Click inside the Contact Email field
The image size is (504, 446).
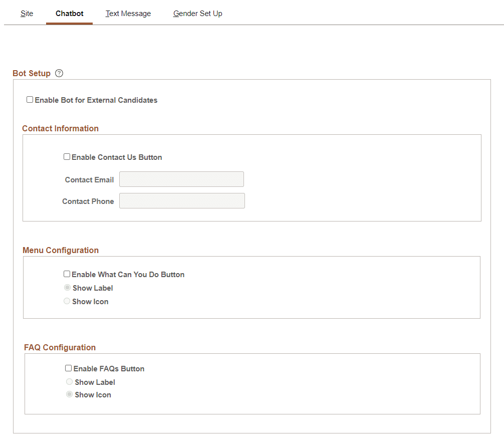click(181, 179)
